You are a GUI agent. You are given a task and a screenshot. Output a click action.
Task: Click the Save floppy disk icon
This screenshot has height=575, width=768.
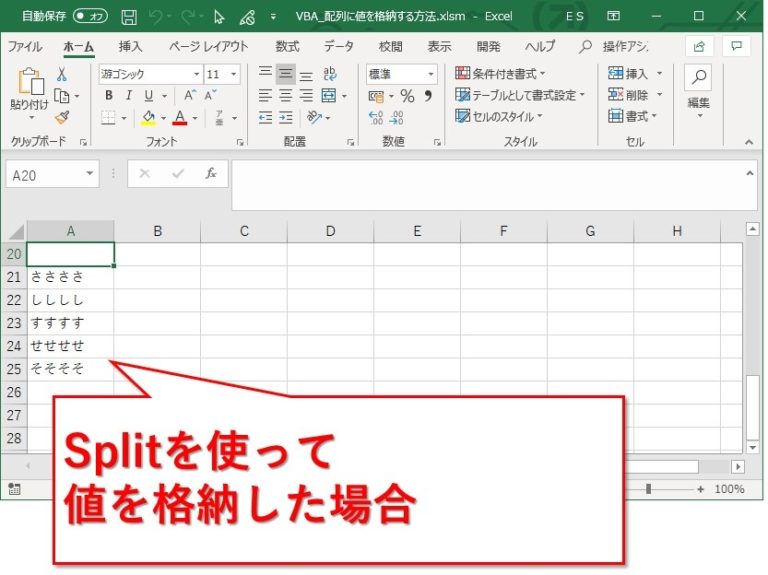coord(129,16)
